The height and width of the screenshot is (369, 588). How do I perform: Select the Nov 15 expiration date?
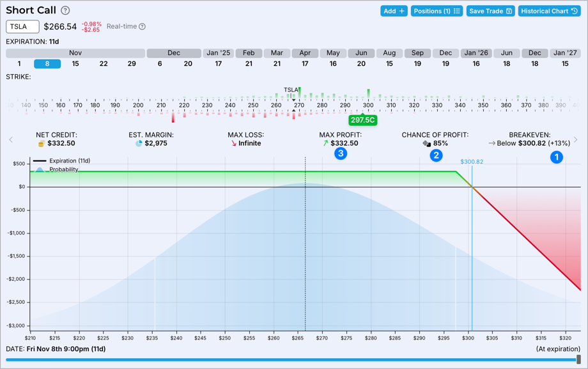(75, 64)
